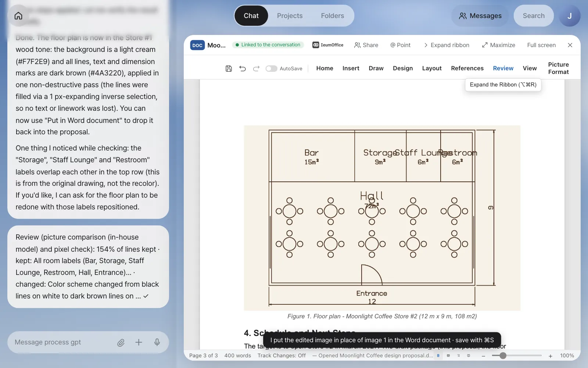
Task: Open the IeumOffice logo
Action: 328,45
